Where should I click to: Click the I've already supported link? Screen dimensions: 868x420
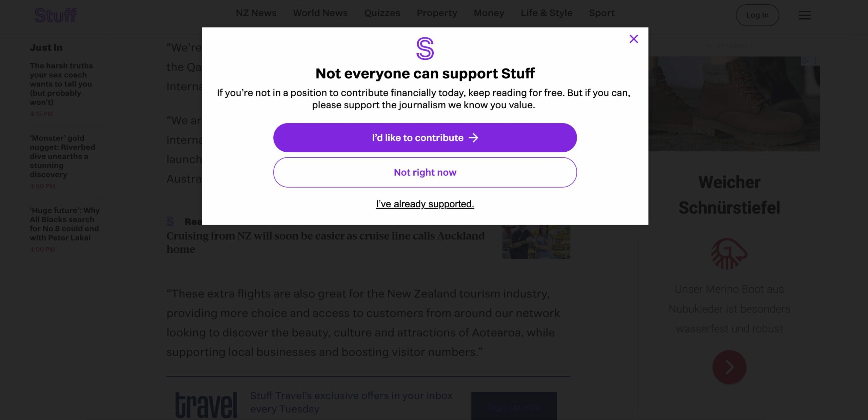[x=425, y=204]
